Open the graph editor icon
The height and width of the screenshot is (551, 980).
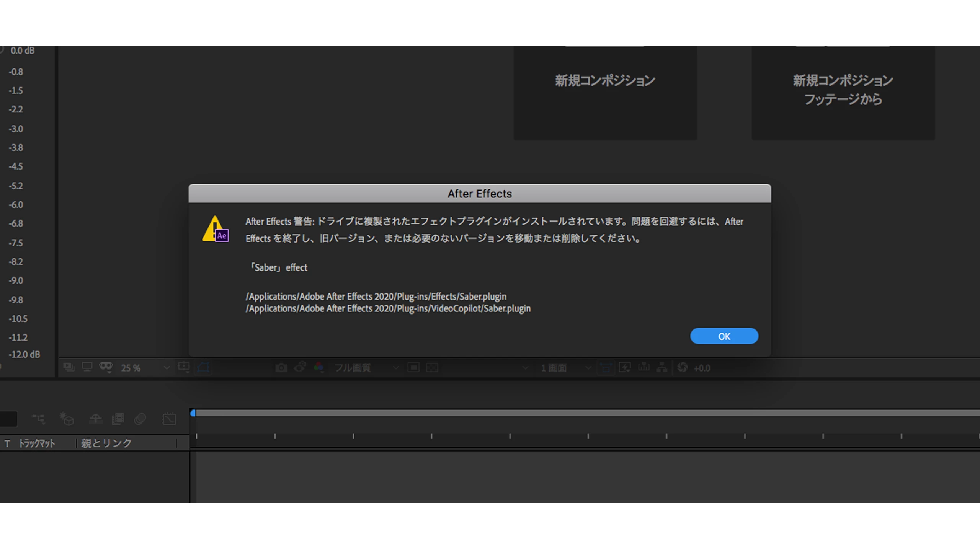(169, 419)
